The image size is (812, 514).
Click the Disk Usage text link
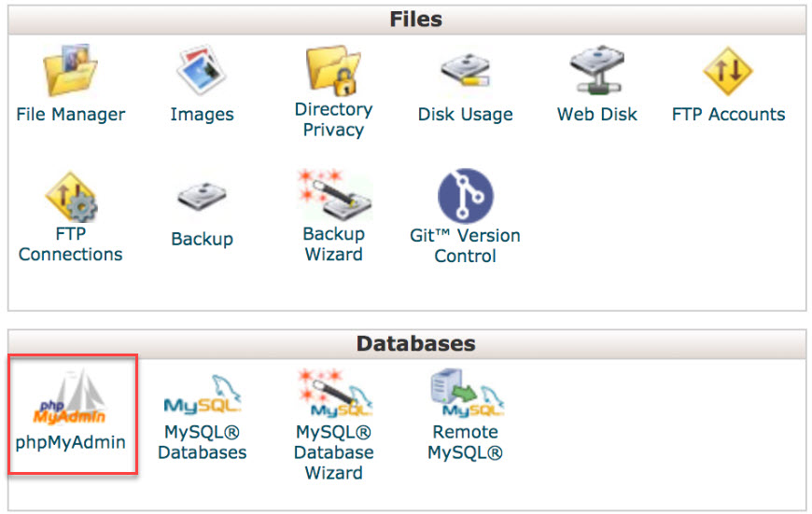(465, 115)
